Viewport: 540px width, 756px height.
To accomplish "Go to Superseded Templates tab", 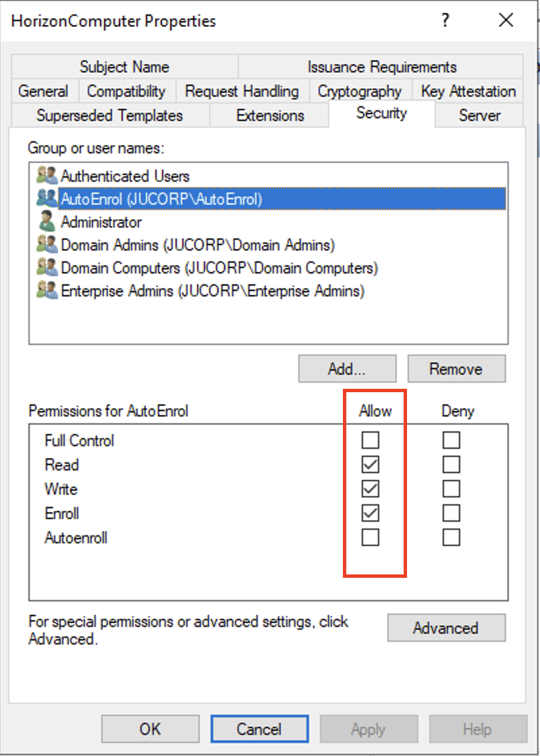I will click(x=109, y=115).
